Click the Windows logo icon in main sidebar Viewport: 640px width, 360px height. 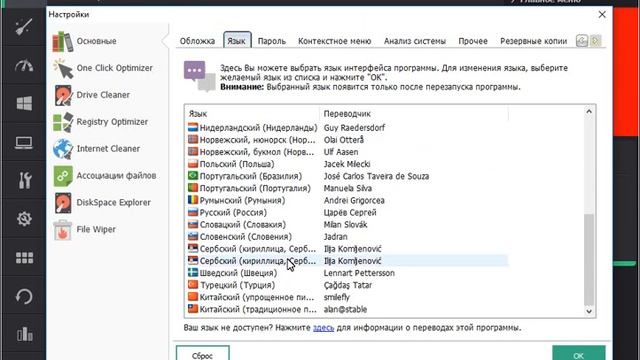[24, 103]
